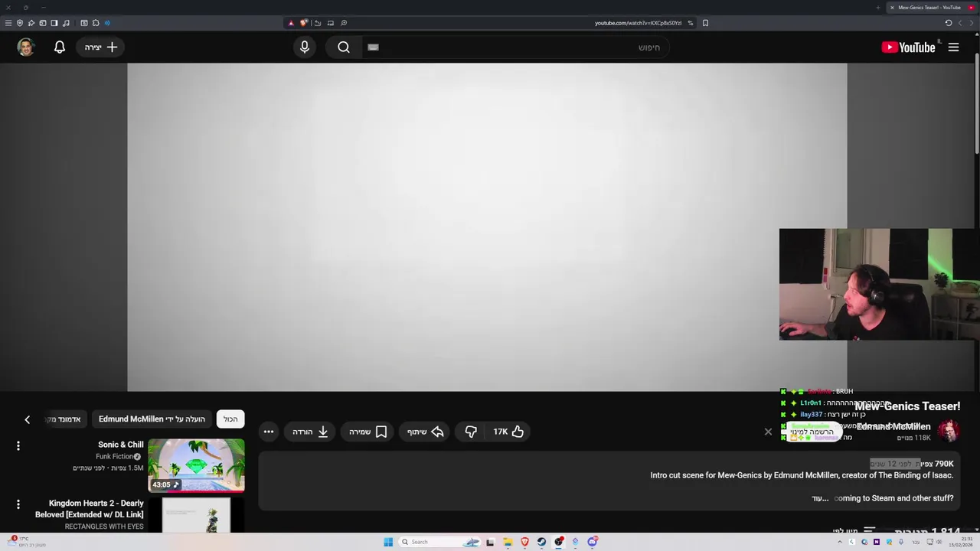Open the music note toolbar icon
The image size is (980, 551).
click(x=66, y=23)
